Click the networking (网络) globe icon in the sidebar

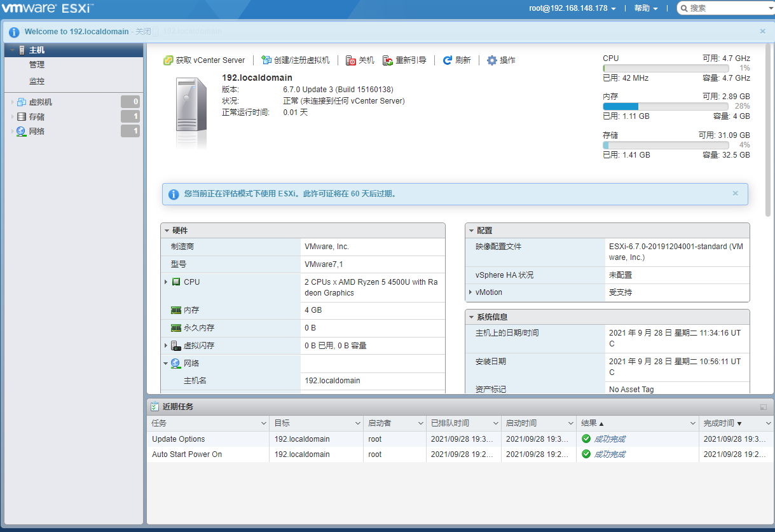[x=22, y=132]
